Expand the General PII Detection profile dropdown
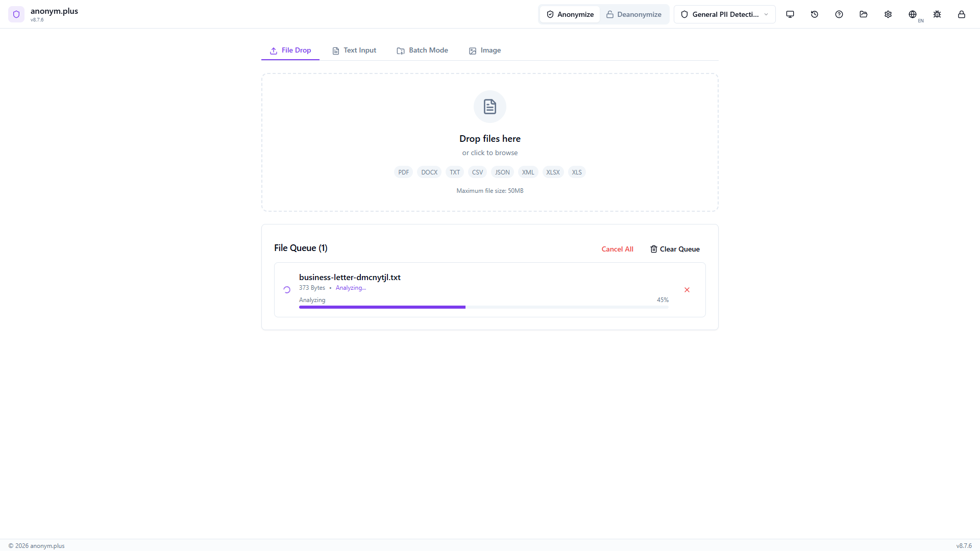 point(724,14)
